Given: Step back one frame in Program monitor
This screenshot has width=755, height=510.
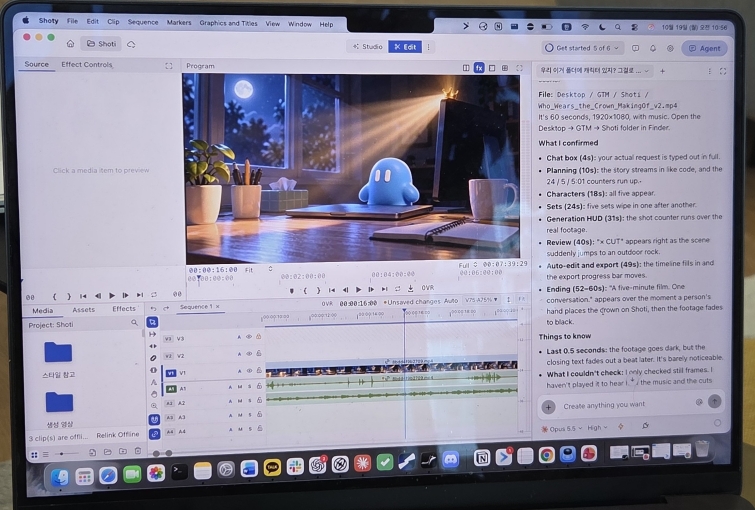Looking at the screenshot, I should [x=345, y=289].
